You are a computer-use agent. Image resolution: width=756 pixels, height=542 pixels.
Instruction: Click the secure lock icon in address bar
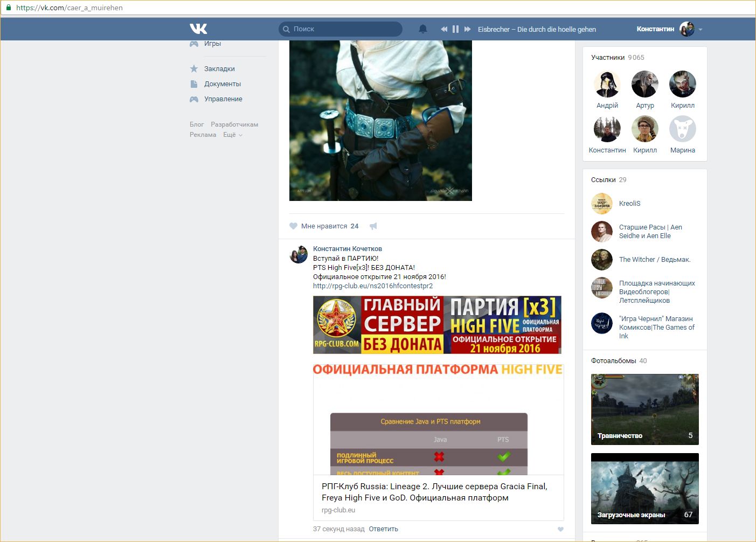pyautogui.click(x=9, y=8)
